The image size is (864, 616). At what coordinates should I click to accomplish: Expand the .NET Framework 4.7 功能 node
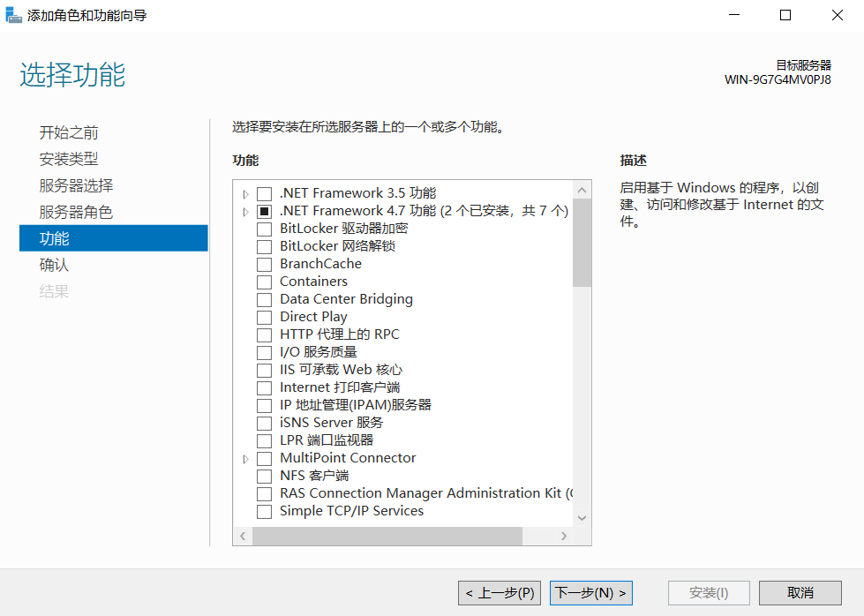(x=245, y=212)
